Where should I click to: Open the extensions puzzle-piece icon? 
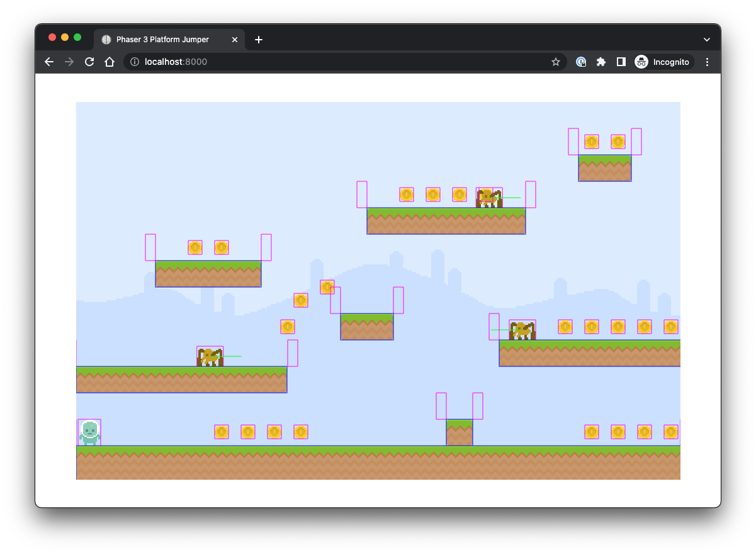click(601, 62)
